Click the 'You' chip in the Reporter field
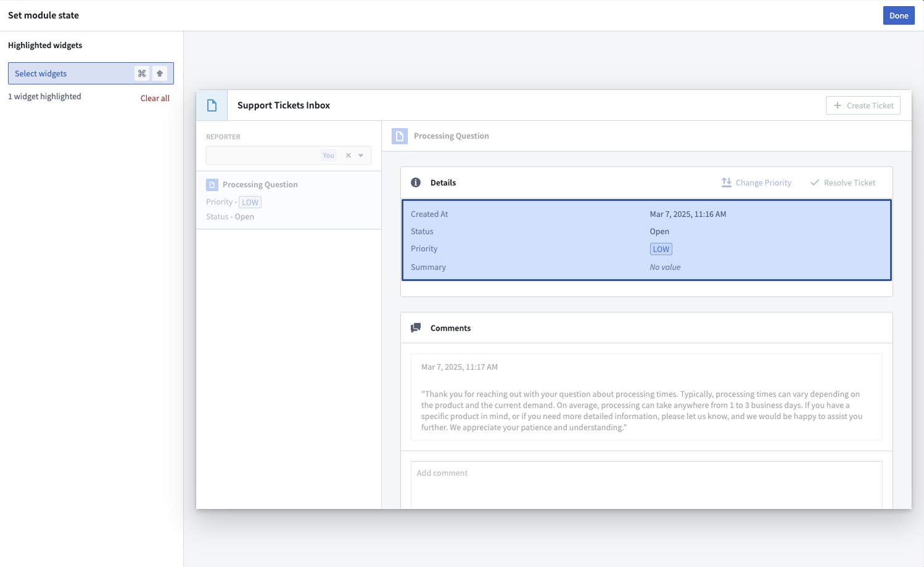 click(328, 155)
